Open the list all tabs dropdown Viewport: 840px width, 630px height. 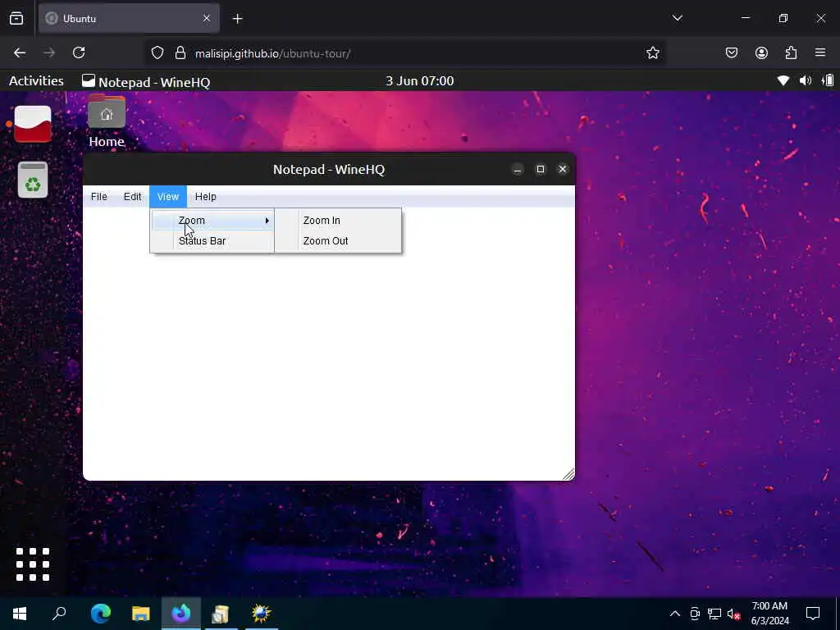(677, 18)
